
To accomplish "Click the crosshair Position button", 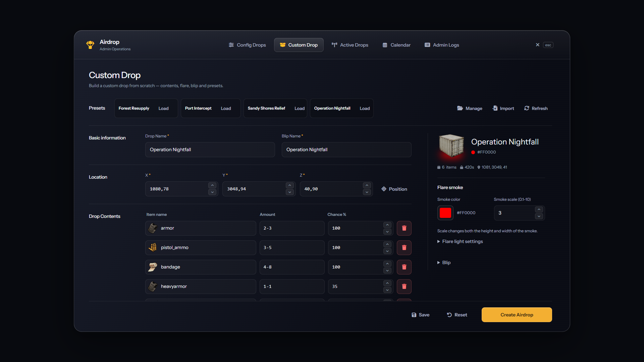I will (x=394, y=189).
